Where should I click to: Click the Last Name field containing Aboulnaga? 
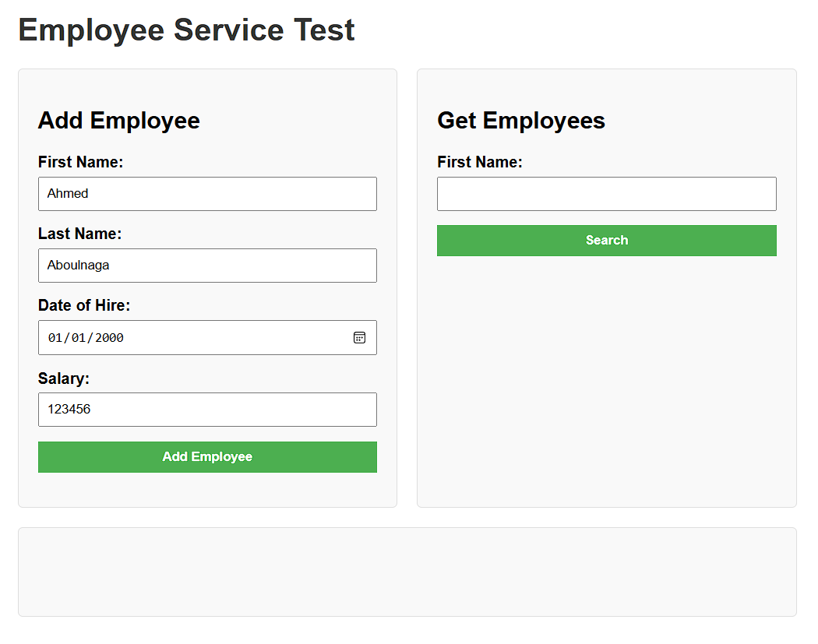click(x=207, y=266)
